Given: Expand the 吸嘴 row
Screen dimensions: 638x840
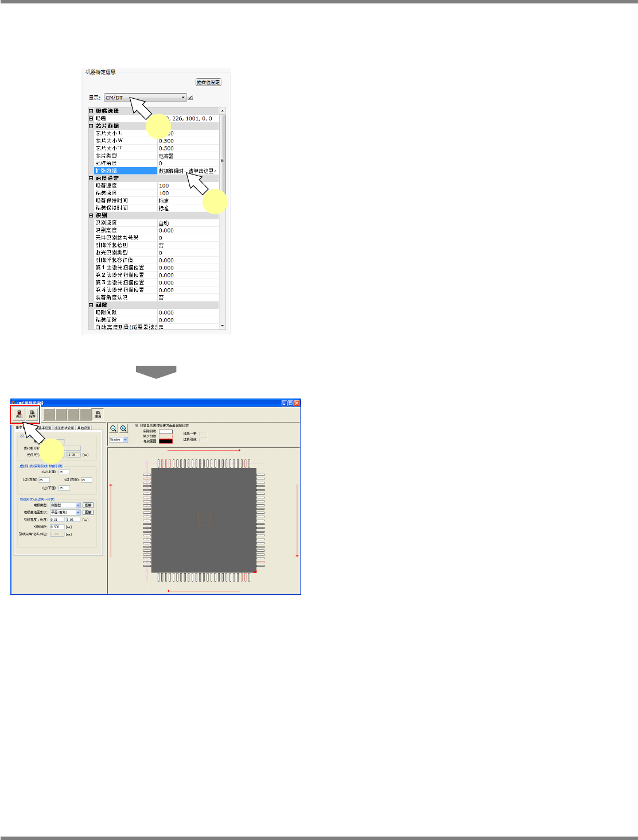Looking at the screenshot, I should [x=91, y=118].
